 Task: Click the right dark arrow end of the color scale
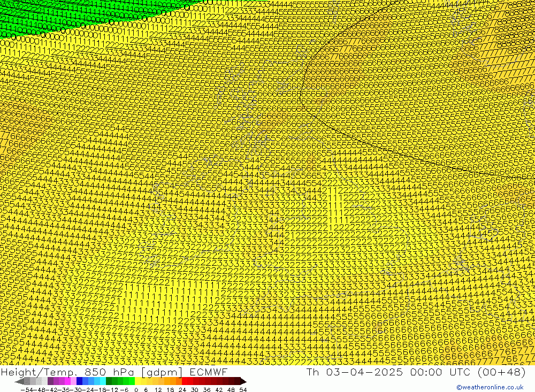(243, 381)
